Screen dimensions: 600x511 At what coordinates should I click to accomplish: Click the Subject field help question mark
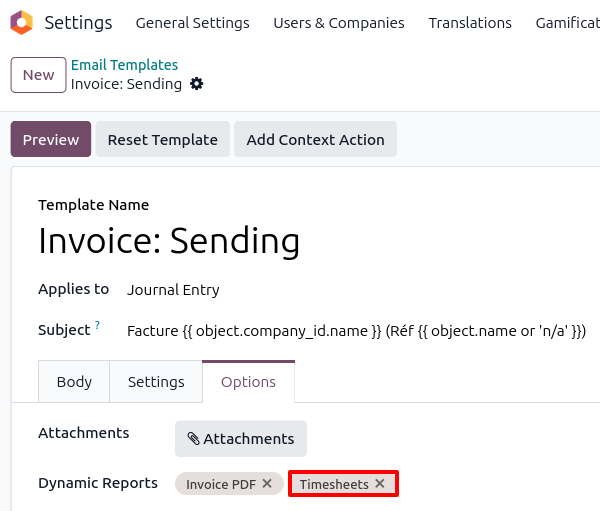pyautogui.click(x=98, y=326)
